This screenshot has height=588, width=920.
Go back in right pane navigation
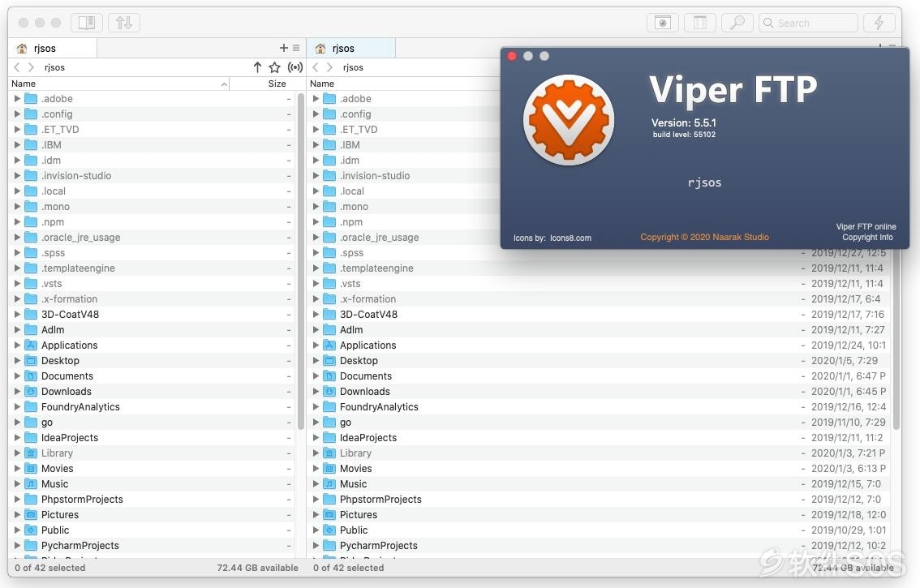point(316,67)
